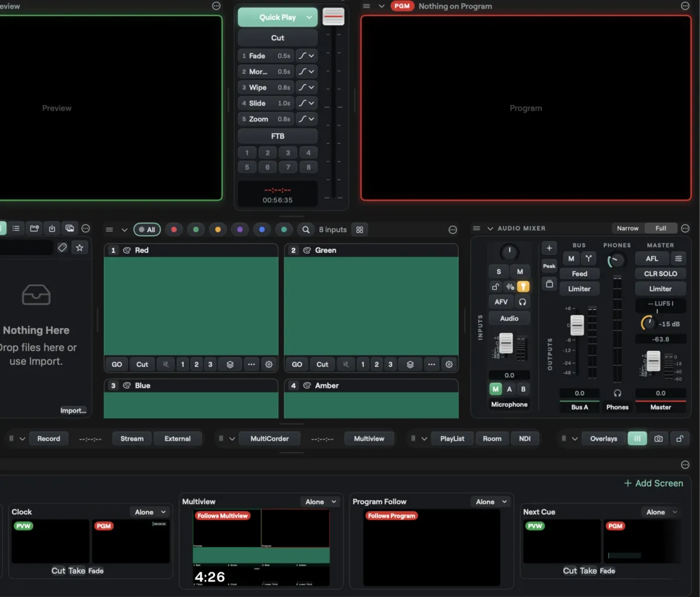Open the search inputs magnifier icon
This screenshot has width=700, height=597.
(306, 230)
